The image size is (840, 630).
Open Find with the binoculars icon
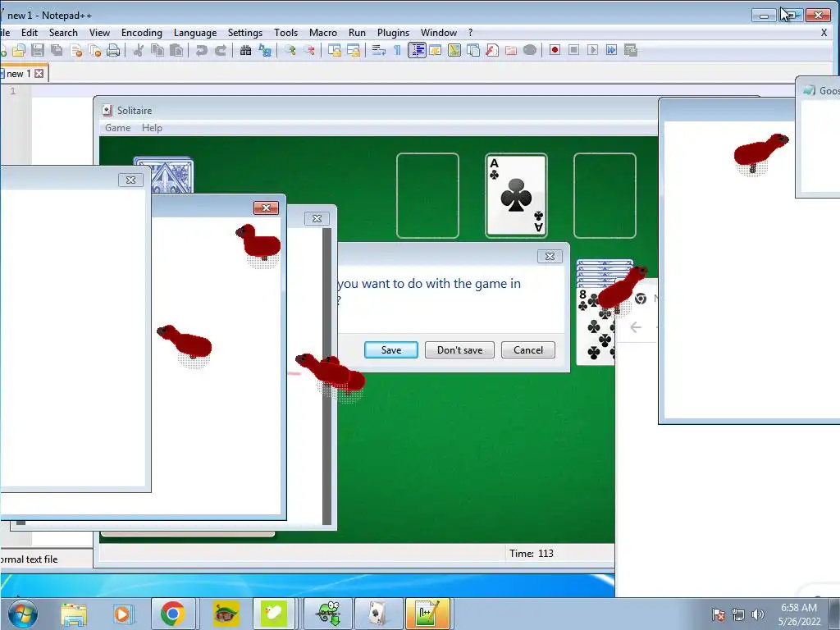coord(245,50)
